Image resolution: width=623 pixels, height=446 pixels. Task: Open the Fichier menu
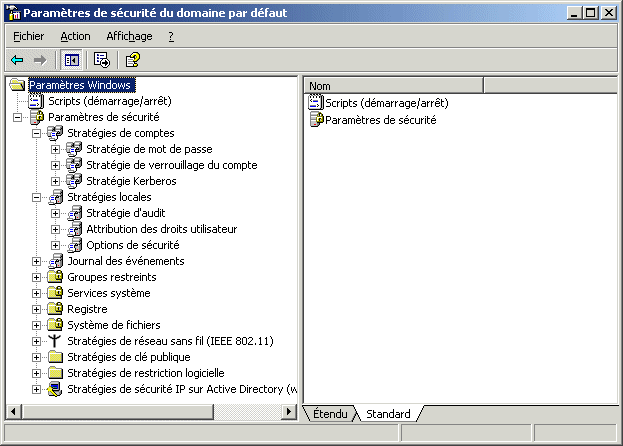[28, 36]
